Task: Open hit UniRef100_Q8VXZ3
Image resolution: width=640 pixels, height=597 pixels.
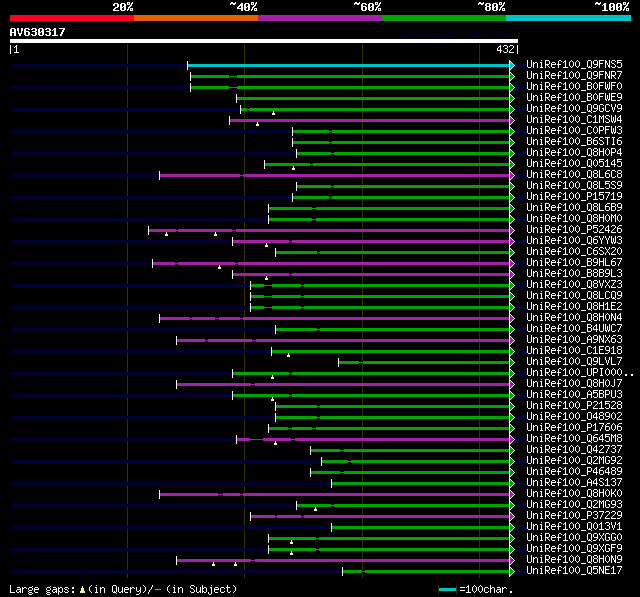Action: point(574,285)
